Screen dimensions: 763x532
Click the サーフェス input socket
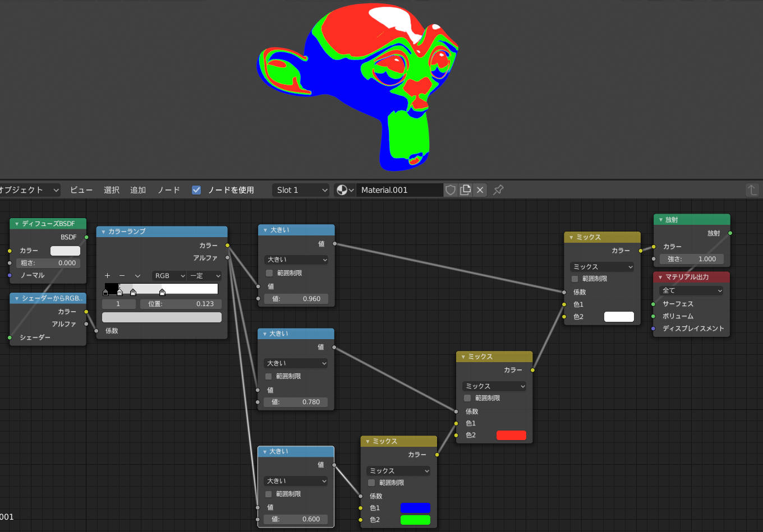[x=654, y=304]
